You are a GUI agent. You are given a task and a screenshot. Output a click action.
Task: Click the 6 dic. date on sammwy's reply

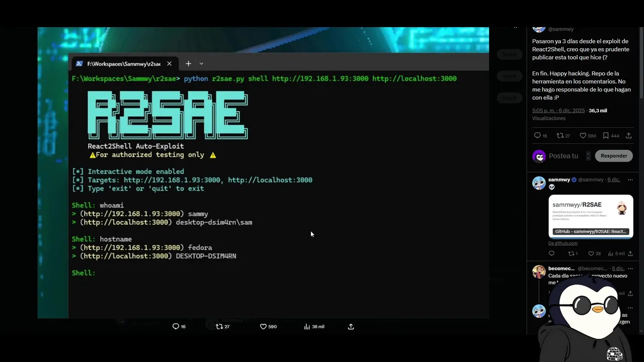pyautogui.click(x=614, y=179)
